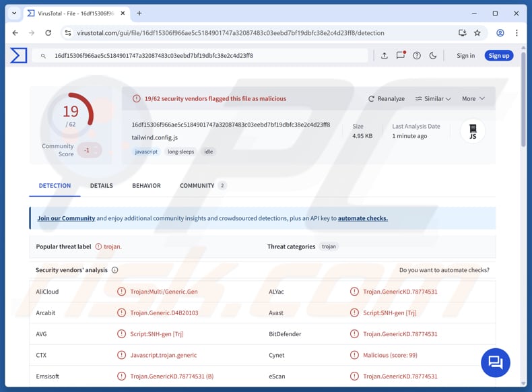The width and height of the screenshot is (532, 392).
Task: Open the browser tab list chevron
Action: coord(13,13)
